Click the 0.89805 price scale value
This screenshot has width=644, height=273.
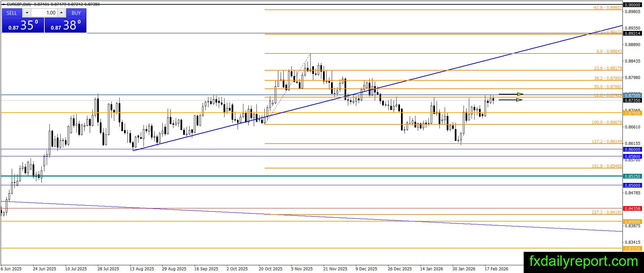click(x=632, y=12)
